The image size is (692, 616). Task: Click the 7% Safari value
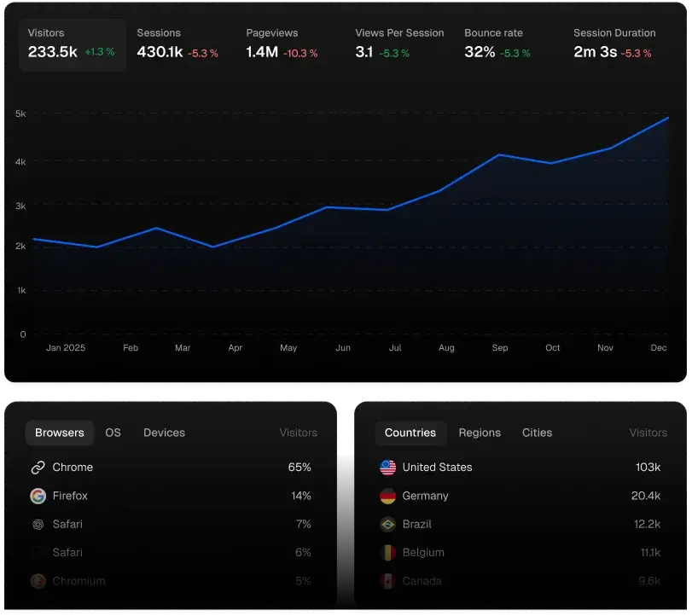(304, 524)
